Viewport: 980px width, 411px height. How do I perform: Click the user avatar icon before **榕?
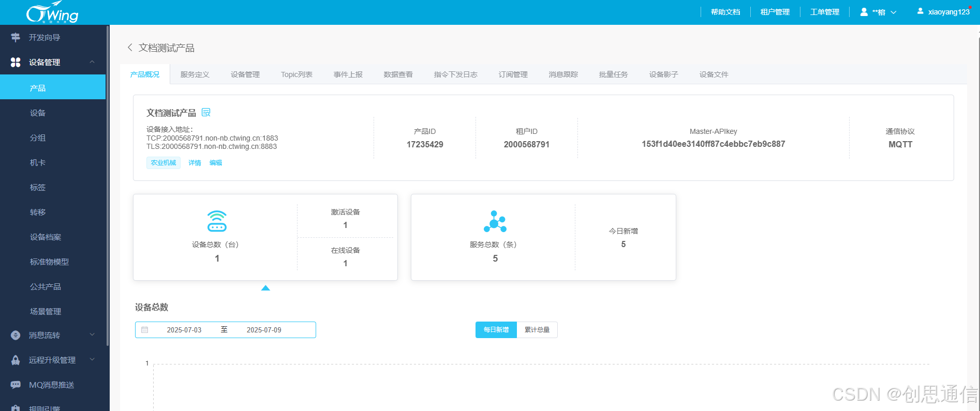[x=864, y=12]
